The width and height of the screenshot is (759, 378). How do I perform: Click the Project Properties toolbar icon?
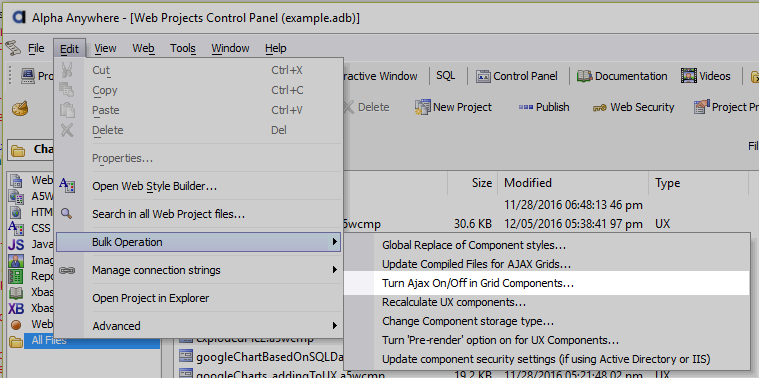click(x=701, y=107)
